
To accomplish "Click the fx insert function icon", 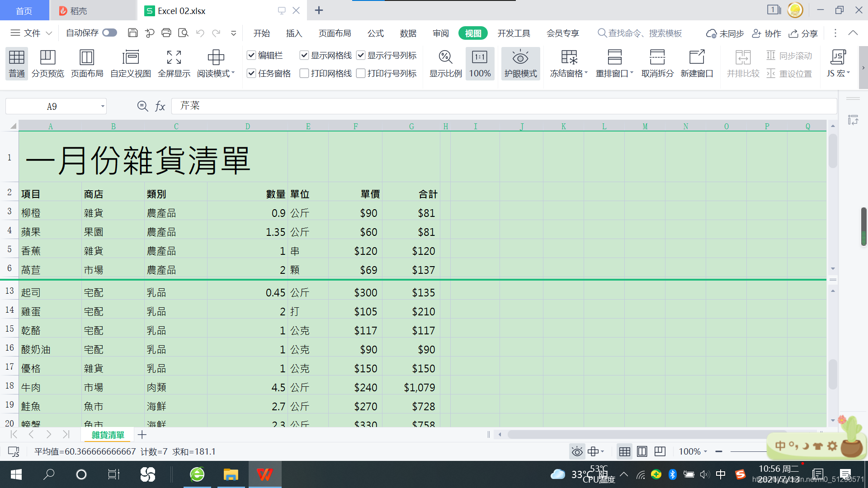I will pyautogui.click(x=160, y=106).
